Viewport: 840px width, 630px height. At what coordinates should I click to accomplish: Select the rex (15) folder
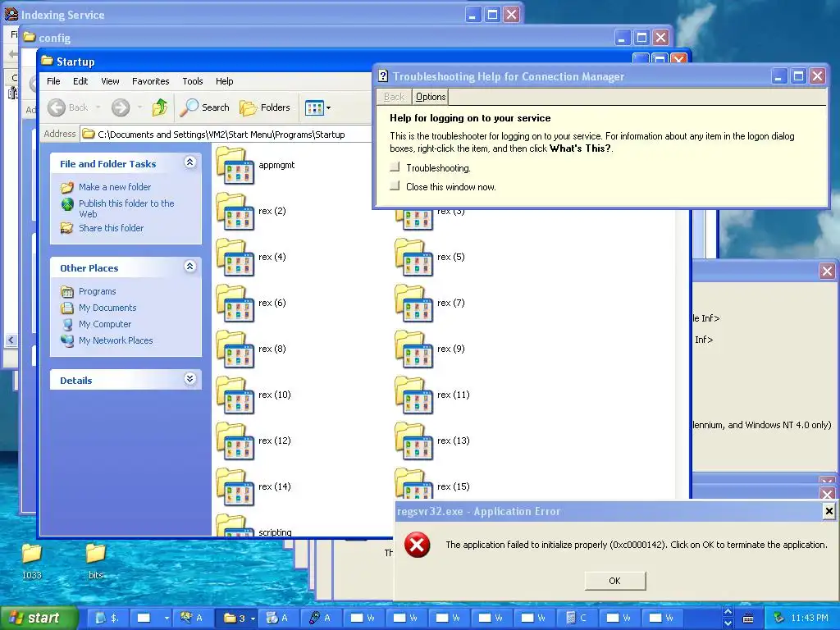[413, 484]
